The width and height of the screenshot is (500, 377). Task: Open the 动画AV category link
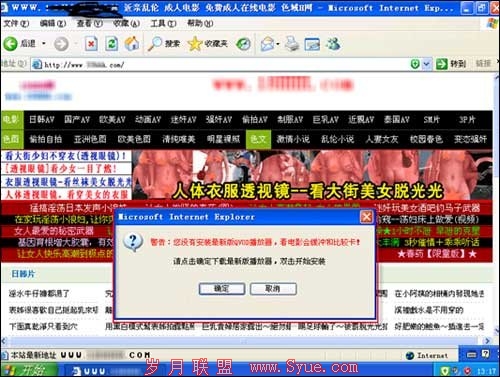148,119
